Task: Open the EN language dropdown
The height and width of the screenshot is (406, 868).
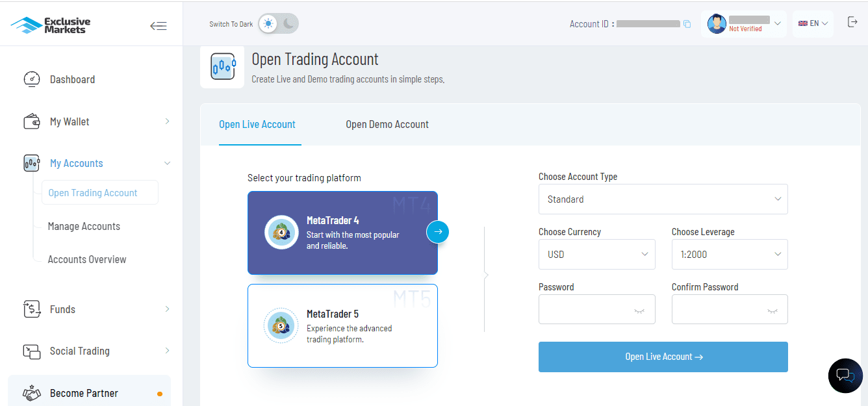Action: click(813, 23)
